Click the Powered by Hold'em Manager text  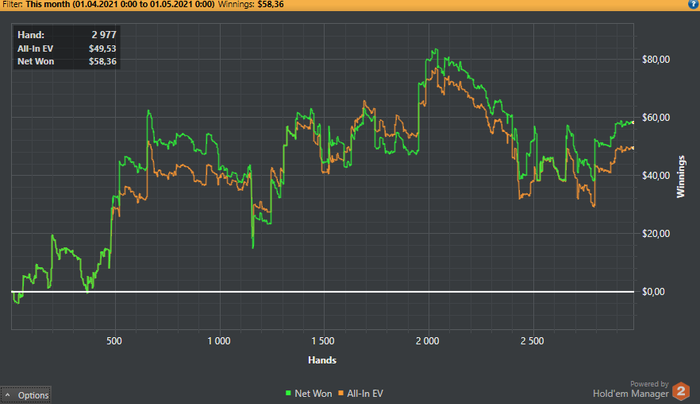(x=630, y=390)
